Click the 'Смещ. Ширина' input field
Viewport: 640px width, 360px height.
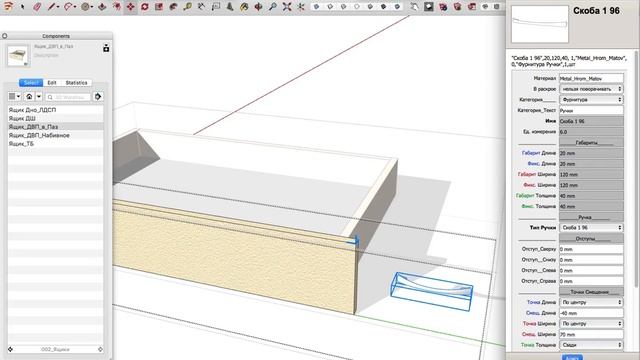click(591, 334)
